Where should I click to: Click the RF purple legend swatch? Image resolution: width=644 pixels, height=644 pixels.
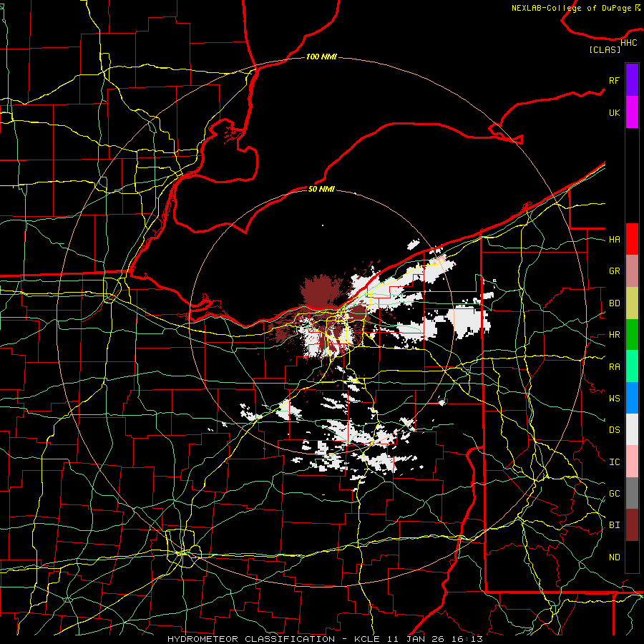point(632,80)
